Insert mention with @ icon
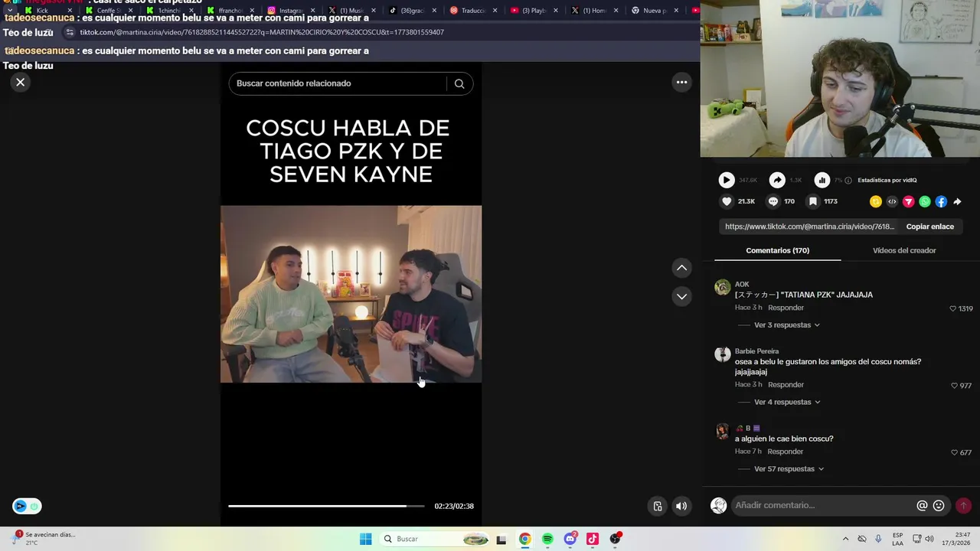This screenshot has height=551, width=980. (922, 506)
